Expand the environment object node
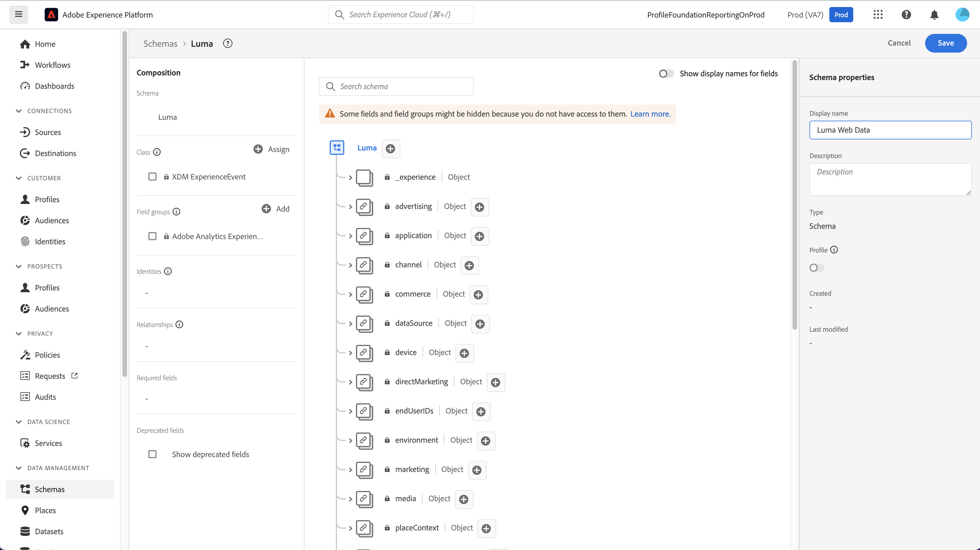Screen dimensions: 980x550 [350, 440]
